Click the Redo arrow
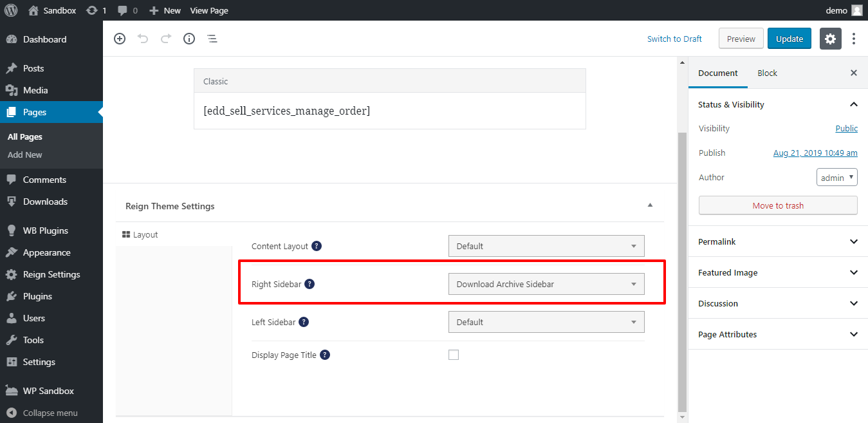The height and width of the screenshot is (423, 868). tap(166, 39)
